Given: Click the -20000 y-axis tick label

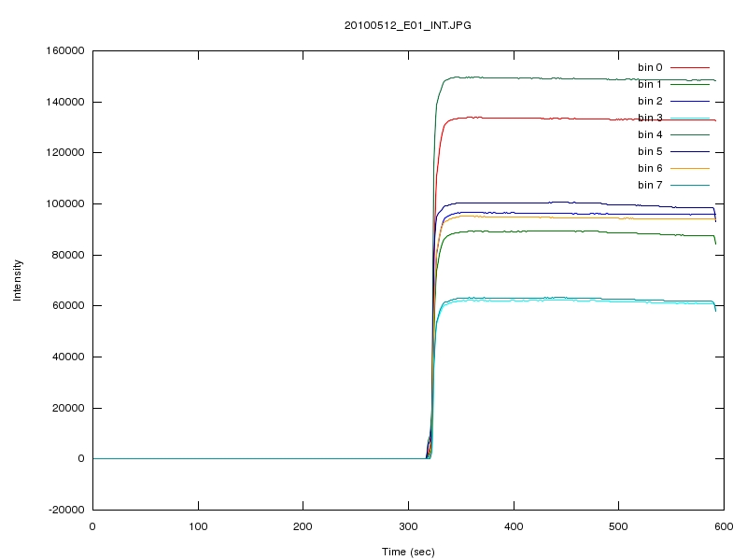Looking at the screenshot, I should tap(66, 510).
